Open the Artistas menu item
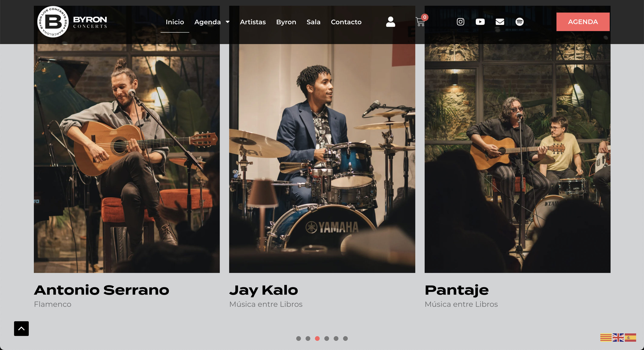The image size is (644, 350). pyautogui.click(x=253, y=22)
